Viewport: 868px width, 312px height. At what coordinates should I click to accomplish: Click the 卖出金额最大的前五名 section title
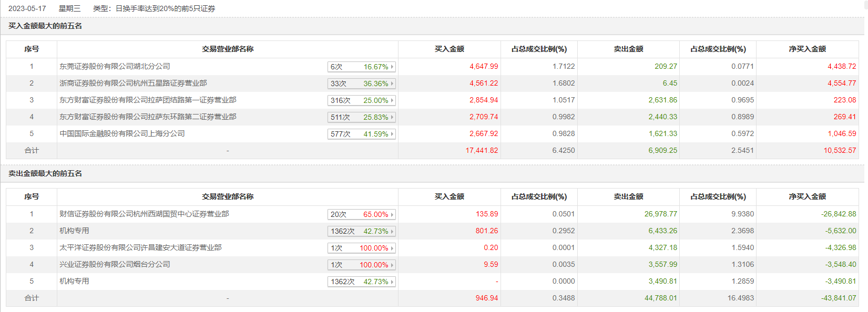(45, 173)
